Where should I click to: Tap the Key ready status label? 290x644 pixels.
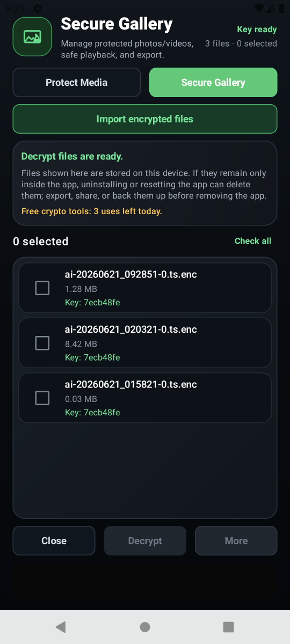[257, 30]
